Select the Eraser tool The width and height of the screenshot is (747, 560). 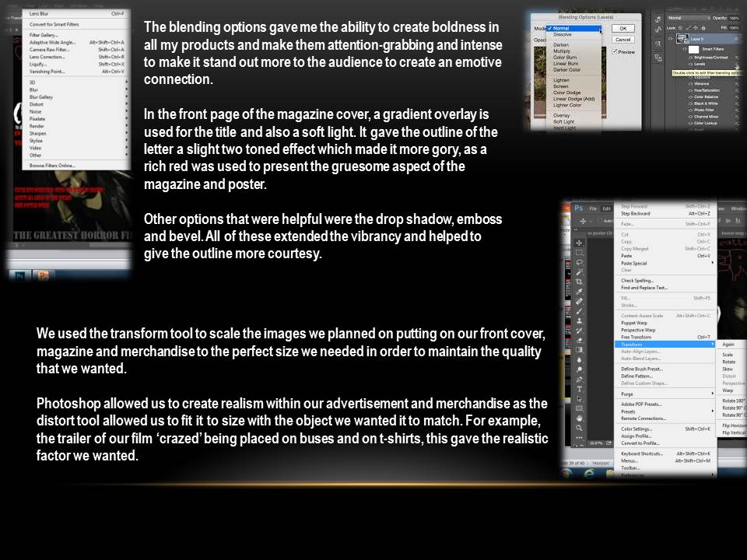[x=579, y=340]
